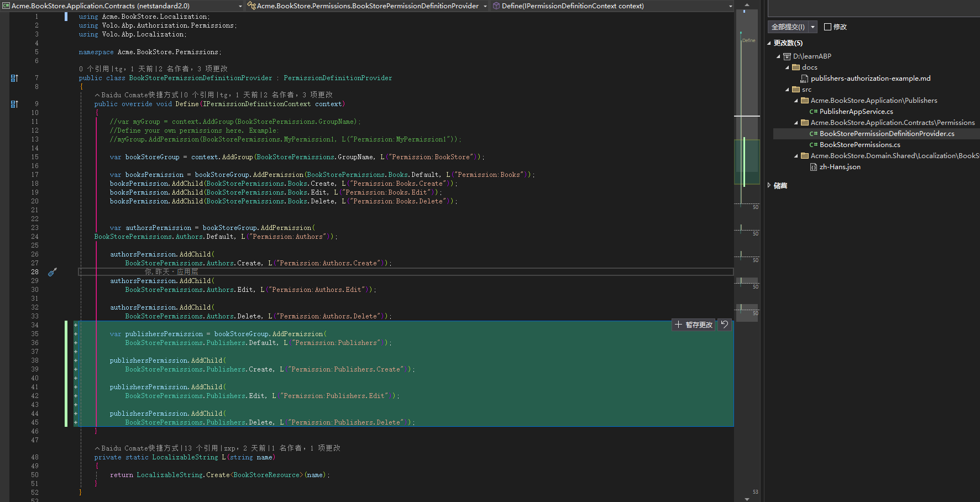The width and height of the screenshot is (980, 502).
Task: Collapse the src folder arrow
Action: (x=787, y=90)
